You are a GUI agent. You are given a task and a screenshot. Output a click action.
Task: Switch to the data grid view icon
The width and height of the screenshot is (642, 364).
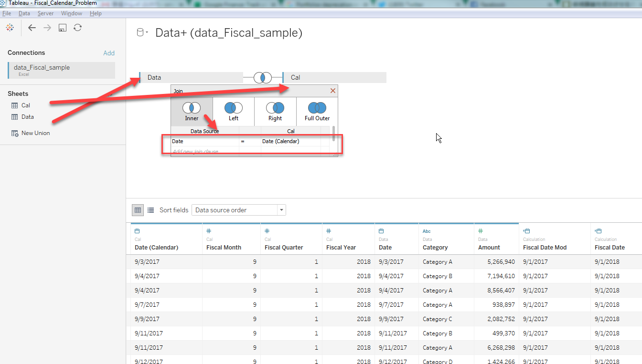coord(138,210)
